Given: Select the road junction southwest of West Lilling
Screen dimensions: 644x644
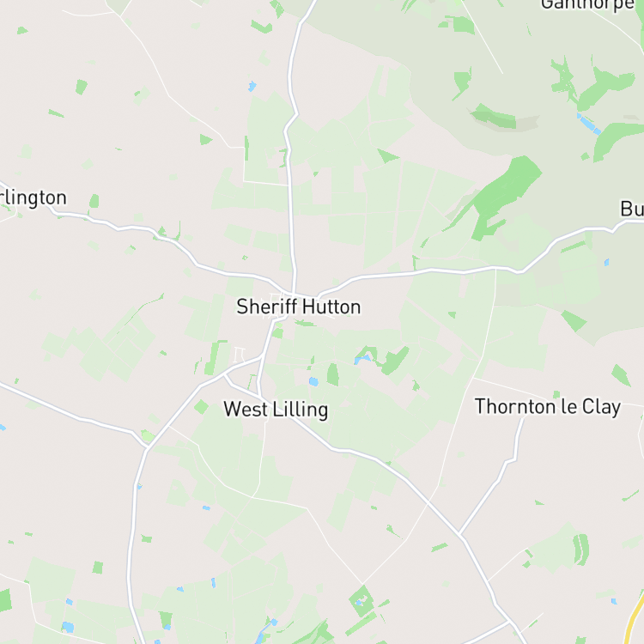Looking at the screenshot, I should (147, 448).
